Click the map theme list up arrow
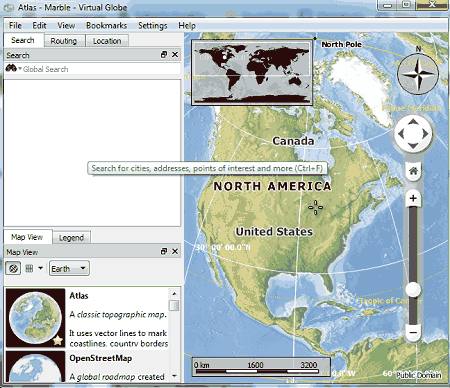The image size is (450, 388). click(174, 293)
